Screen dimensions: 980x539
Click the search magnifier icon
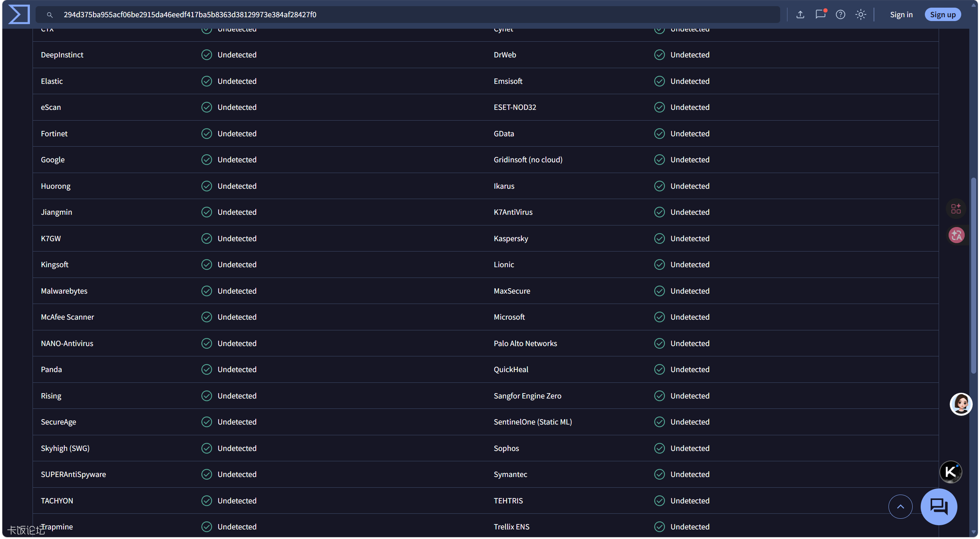tap(50, 15)
